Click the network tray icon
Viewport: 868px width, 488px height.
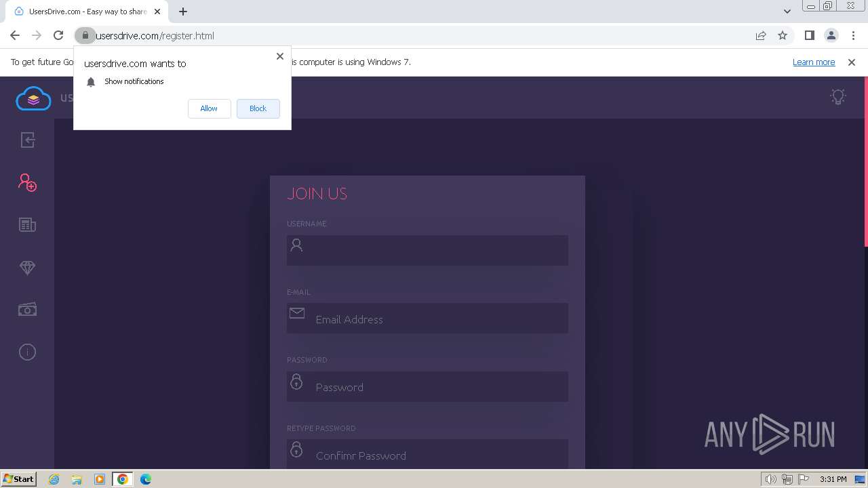tap(787, 479)
